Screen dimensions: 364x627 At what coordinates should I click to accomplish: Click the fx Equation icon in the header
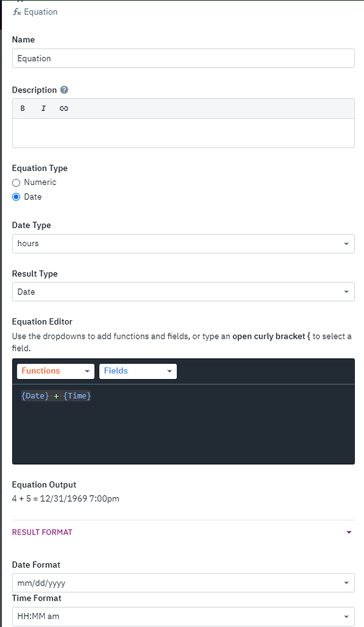point(16,11)
